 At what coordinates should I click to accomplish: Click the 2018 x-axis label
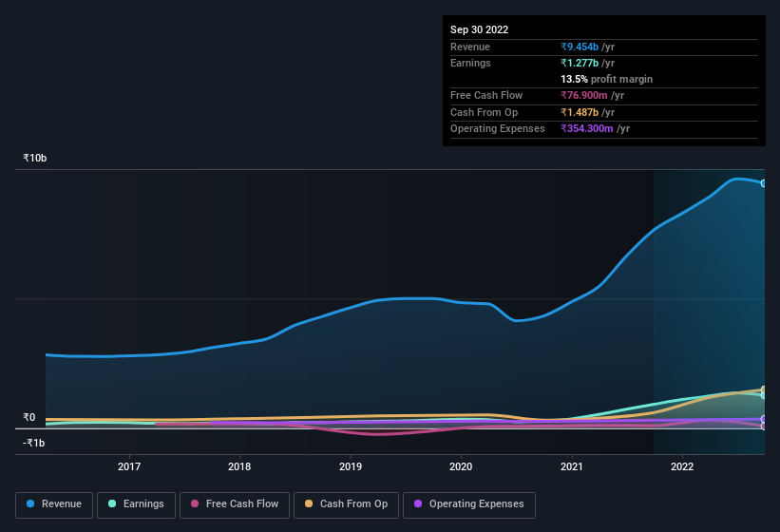(x=239, y=466)
